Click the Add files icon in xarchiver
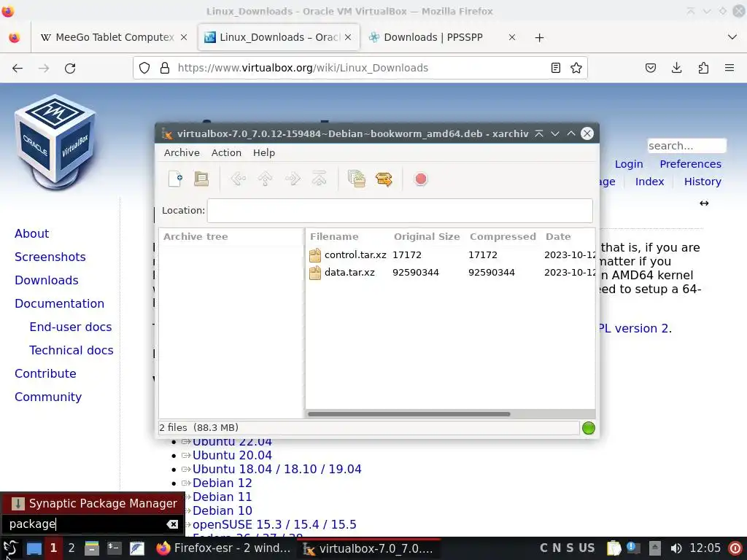This screenshot has width=747, height=560. point(356,179)
